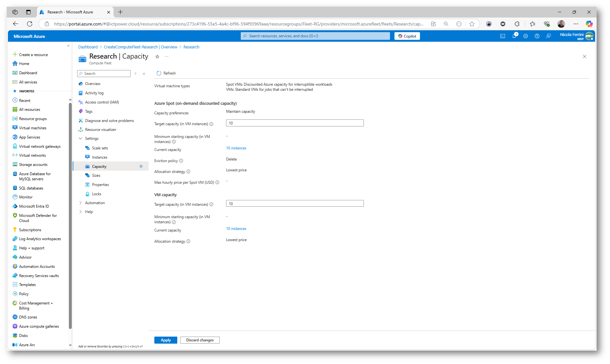Click the Apply button
Viewport: 610px width, 364px height.
tap(166, 340)
